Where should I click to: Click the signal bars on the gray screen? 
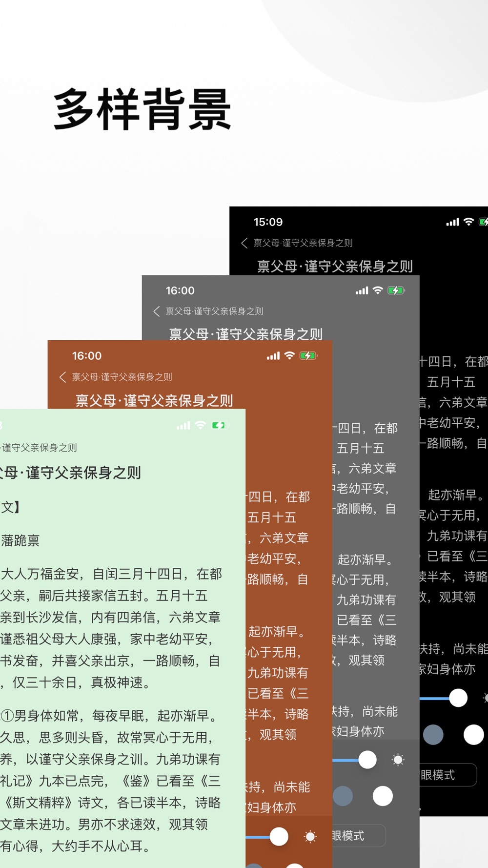(x=362, y=291)
